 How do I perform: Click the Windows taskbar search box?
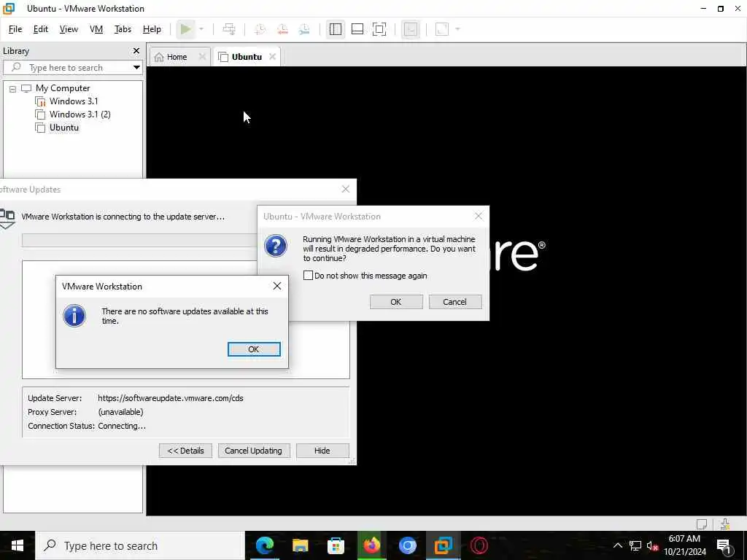coord(140,545)
